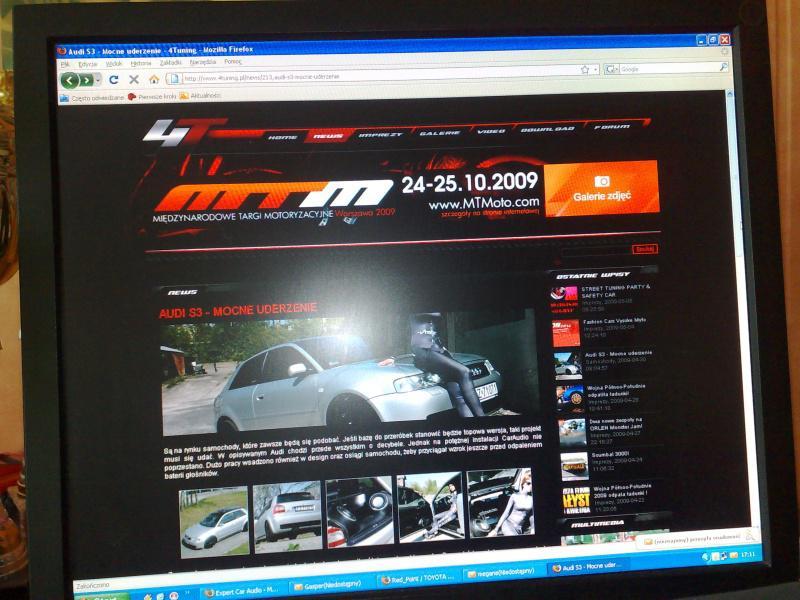800x600 pixels.
Task: Switch to the megane chat taskbar window
Action: tap(501, 573)
